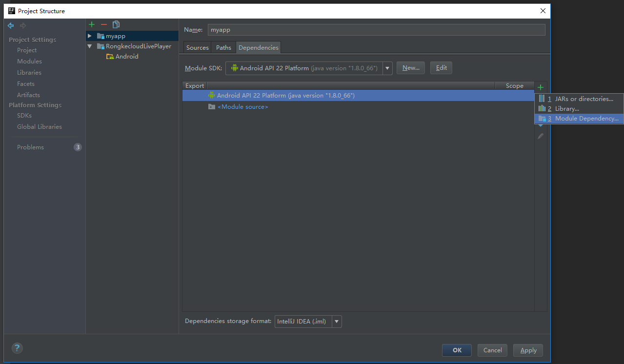Open Artifacts under Project Settings
The height and width of the screenshot is (364, 624).
point(28,95)
